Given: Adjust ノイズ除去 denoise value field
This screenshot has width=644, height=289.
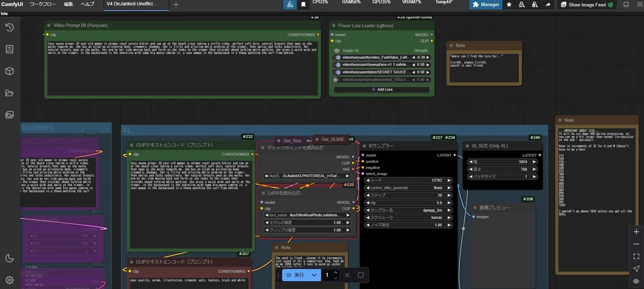Looking at the screenshot, I should click(409, 225).
